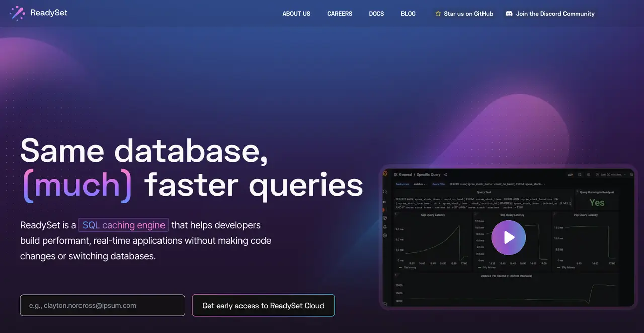This screenshot has width=644, height=333.
Task: Play the dashboard demo video
Action: tap(509, 237)
